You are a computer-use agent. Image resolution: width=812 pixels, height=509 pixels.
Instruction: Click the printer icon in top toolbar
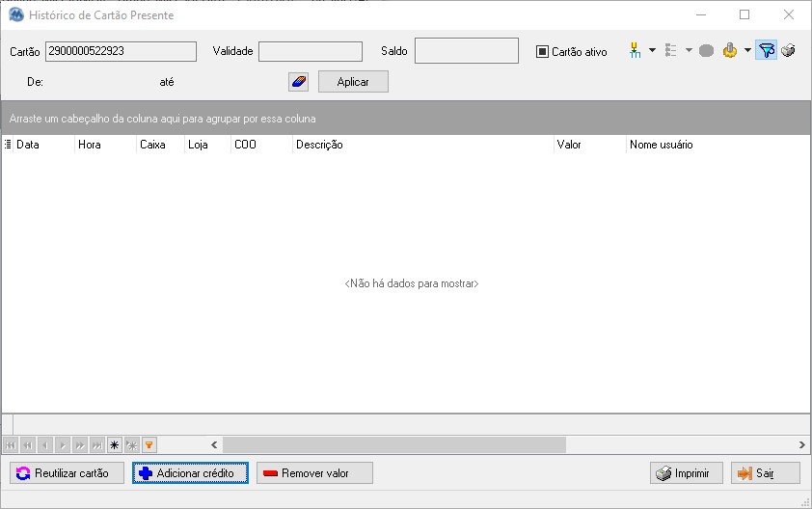(788, 50)
